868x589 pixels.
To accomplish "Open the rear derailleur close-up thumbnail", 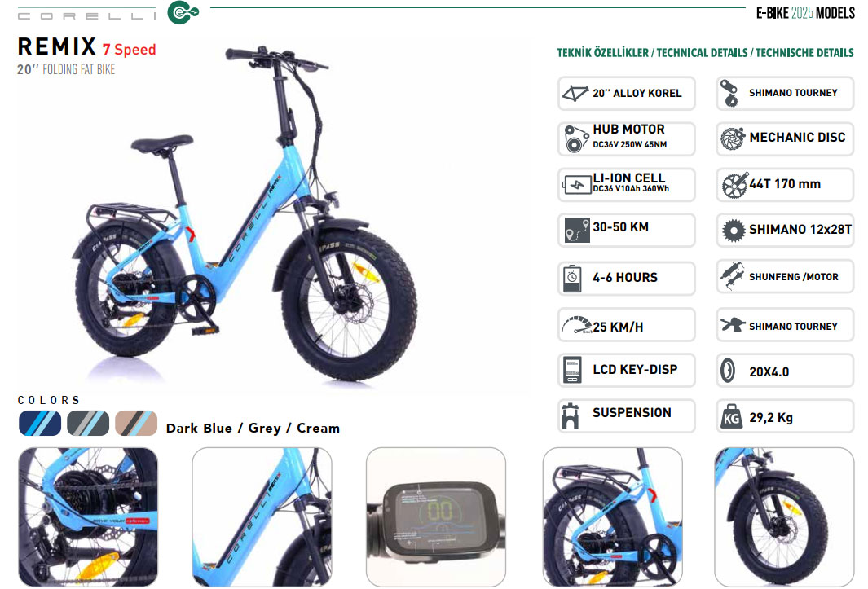I will tap(88, 517).
